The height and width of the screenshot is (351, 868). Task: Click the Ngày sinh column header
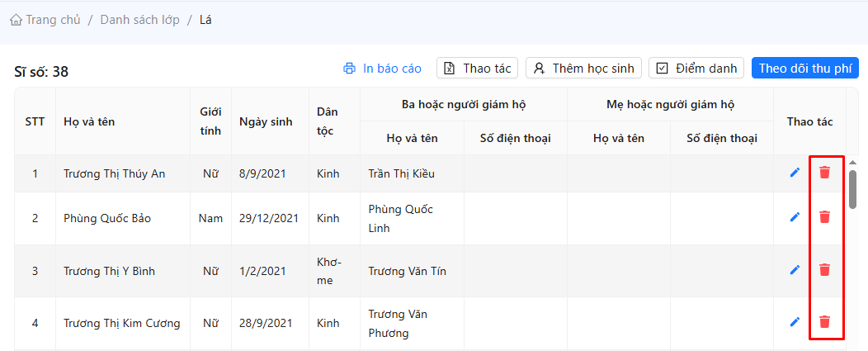[266, 121]
